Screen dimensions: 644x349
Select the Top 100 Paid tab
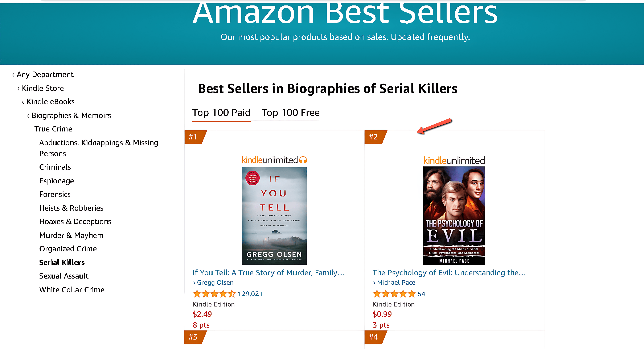tap(221, 113)
